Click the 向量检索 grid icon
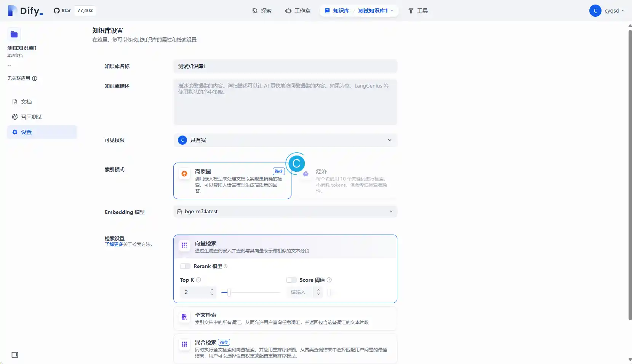This screenshot has width=632, height=364. point(184,246)
